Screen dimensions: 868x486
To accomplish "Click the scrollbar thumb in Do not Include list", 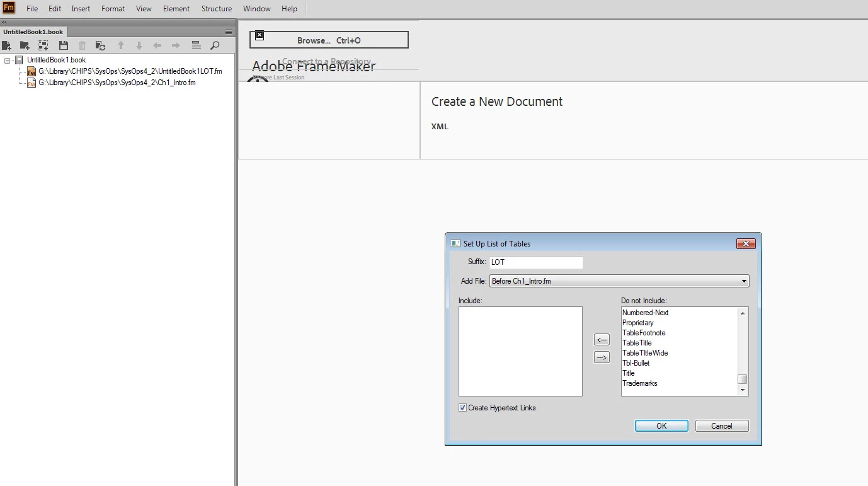I will pos(743,379).
